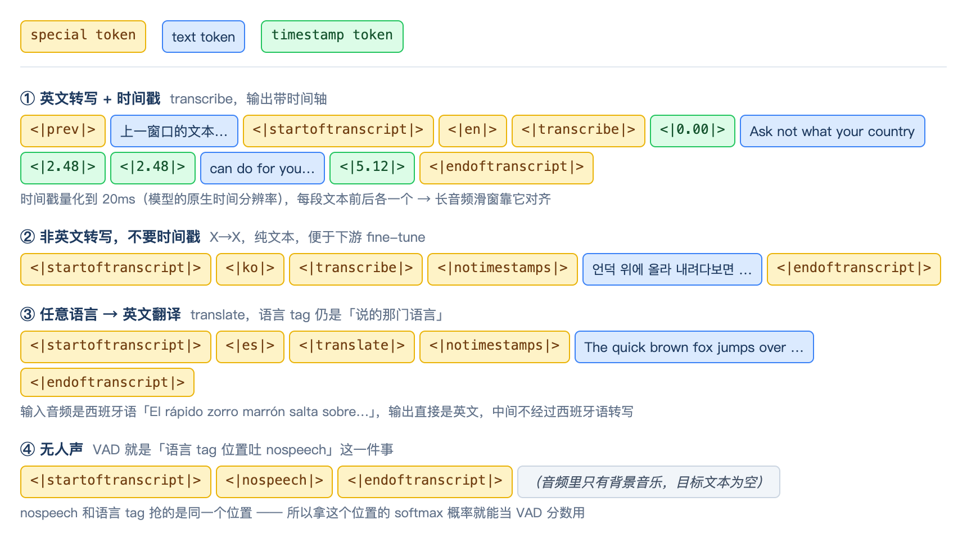The width and height of the screenshot is (967, 560).
Task: Select the <|ko|> language token
Action: tap(250, 269)
